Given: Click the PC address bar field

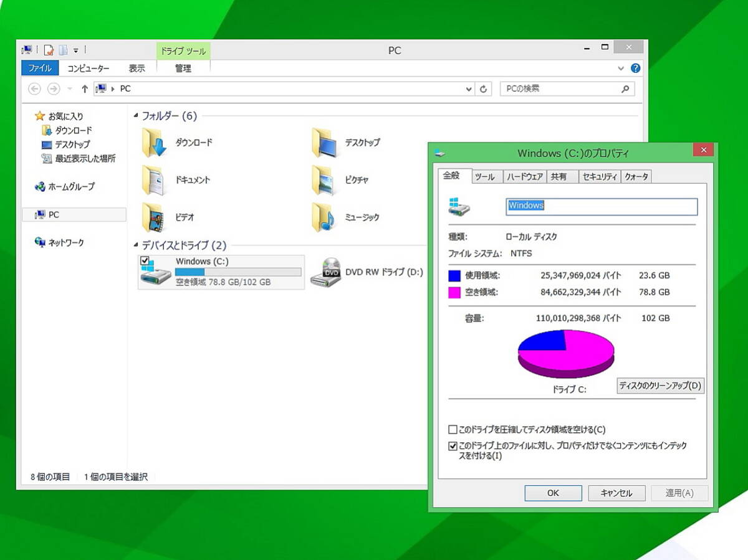Looking at the screenshot, I should [284, 89].
